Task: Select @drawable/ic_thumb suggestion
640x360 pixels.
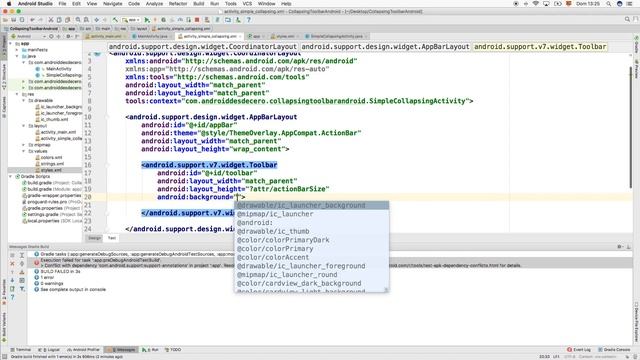Action: tap(311, 231)
